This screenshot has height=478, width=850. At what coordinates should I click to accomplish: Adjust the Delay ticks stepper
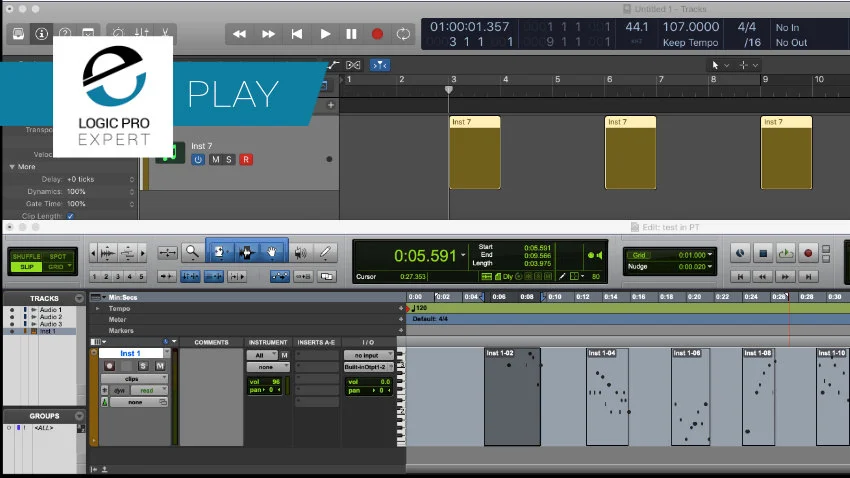(132, 179)
